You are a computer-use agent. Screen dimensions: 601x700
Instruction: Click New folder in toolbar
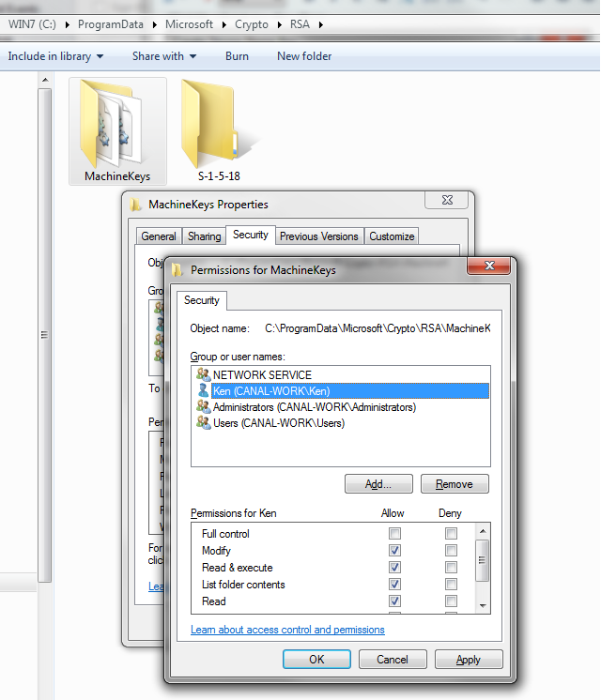(304, 56)
